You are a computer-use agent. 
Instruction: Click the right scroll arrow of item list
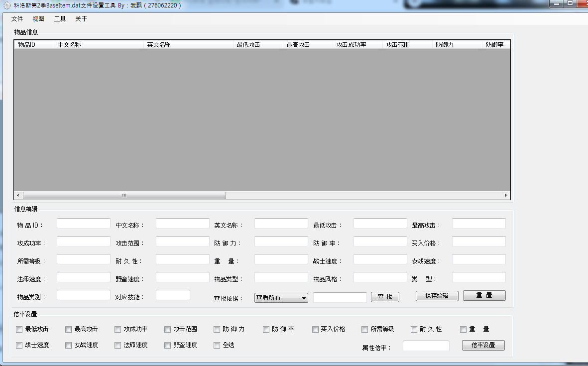pyautogui.click(x=506, y=196)
